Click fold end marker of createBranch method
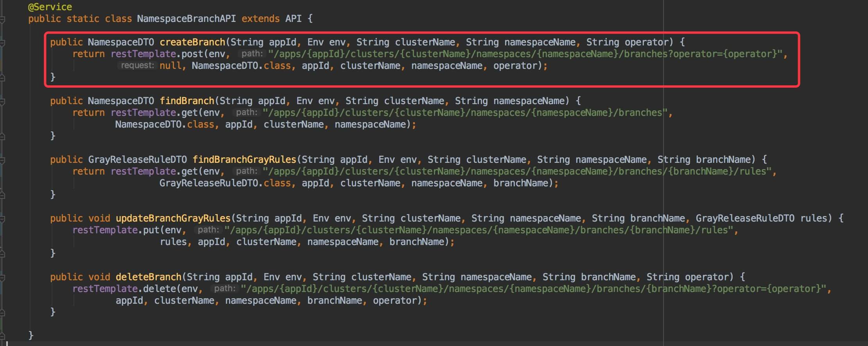Viewport: 868px width, 346px height. click(2, 77)
